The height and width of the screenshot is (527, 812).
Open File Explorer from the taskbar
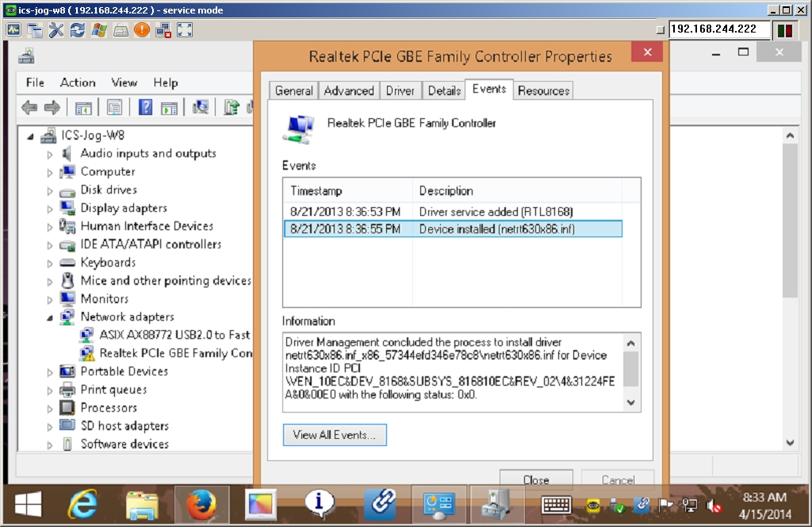point(142,505)
